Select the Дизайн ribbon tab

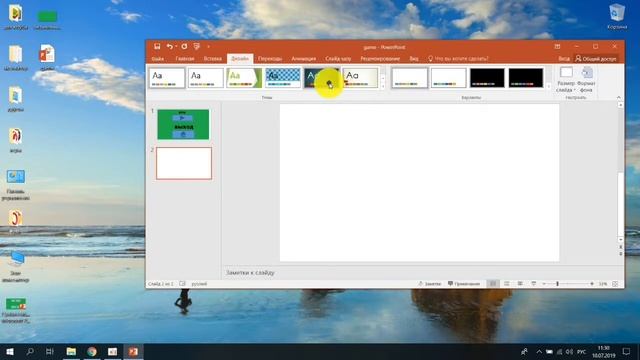point(240,59)
